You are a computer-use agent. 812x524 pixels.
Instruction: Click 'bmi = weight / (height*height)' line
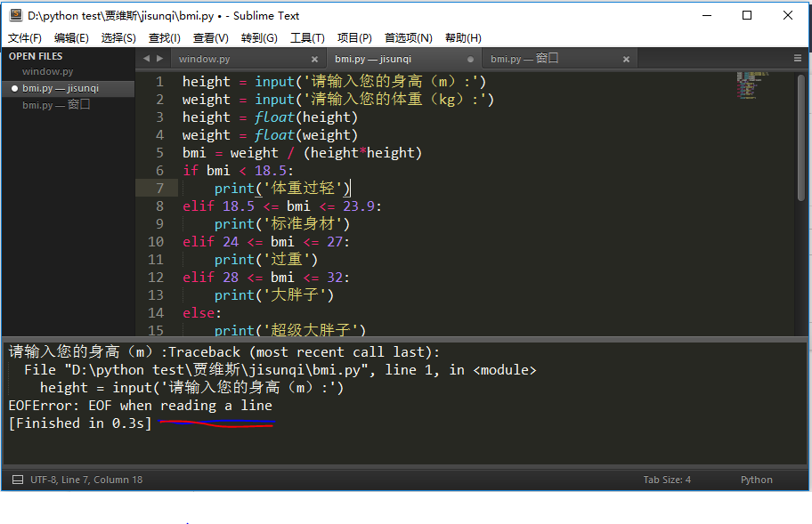click(303, 153)
